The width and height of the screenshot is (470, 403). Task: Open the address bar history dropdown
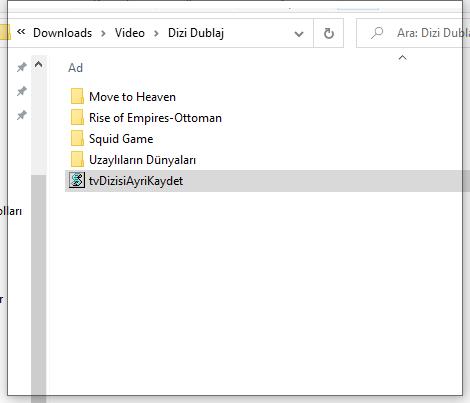pos(299,33)
